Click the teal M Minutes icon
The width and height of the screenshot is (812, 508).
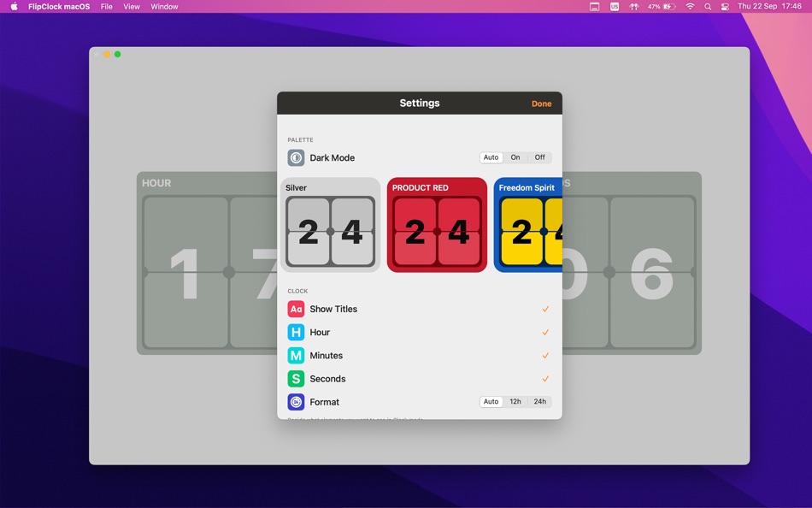(296, 356)
